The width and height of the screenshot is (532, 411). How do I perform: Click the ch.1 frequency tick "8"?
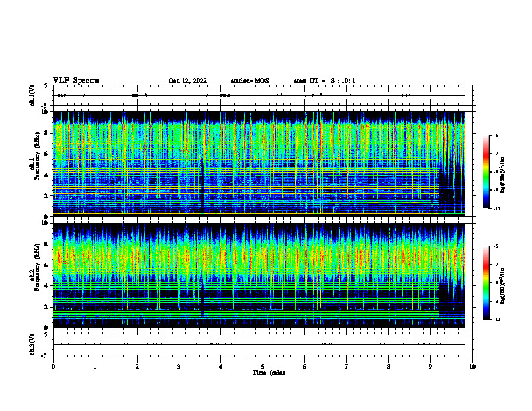46,133
